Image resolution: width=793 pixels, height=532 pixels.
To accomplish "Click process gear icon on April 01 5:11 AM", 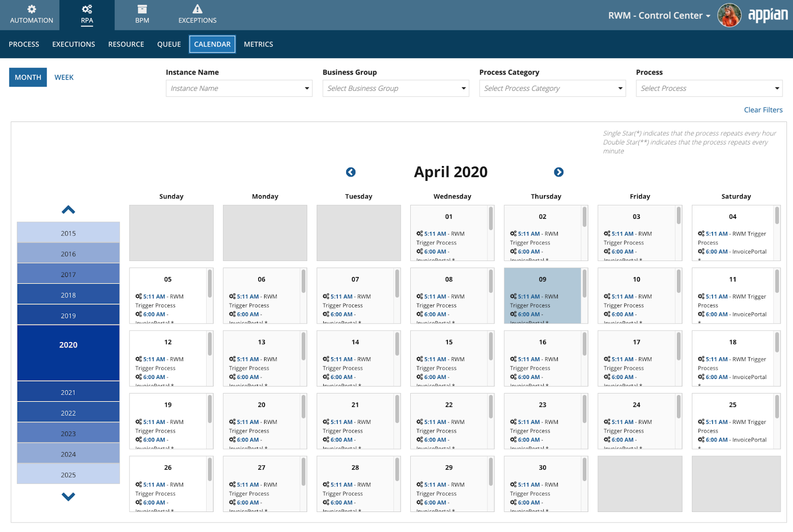I will point(419,233).
